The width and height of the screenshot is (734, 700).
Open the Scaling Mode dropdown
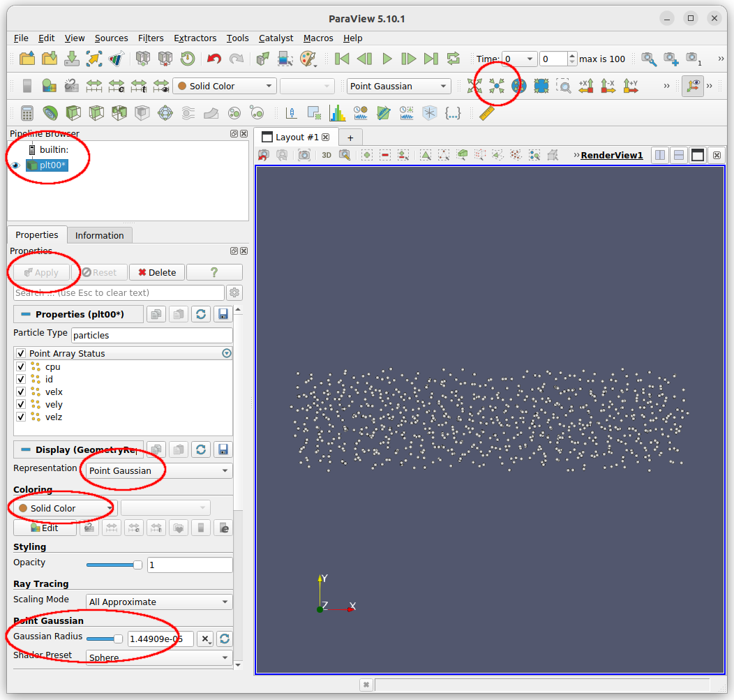pos(158,601)
